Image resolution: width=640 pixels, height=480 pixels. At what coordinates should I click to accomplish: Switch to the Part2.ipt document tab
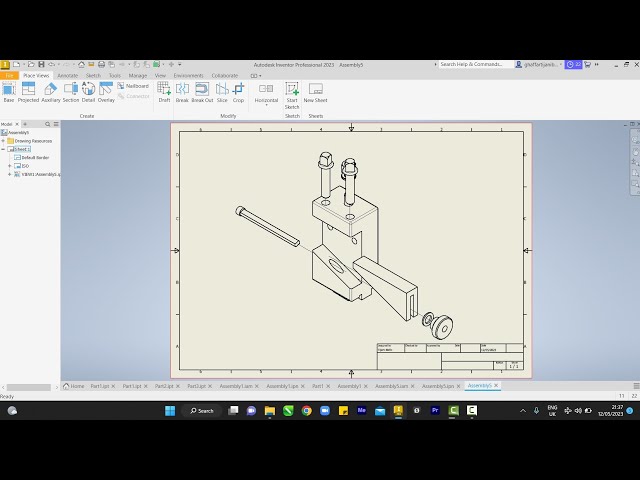tap(164, 386)
